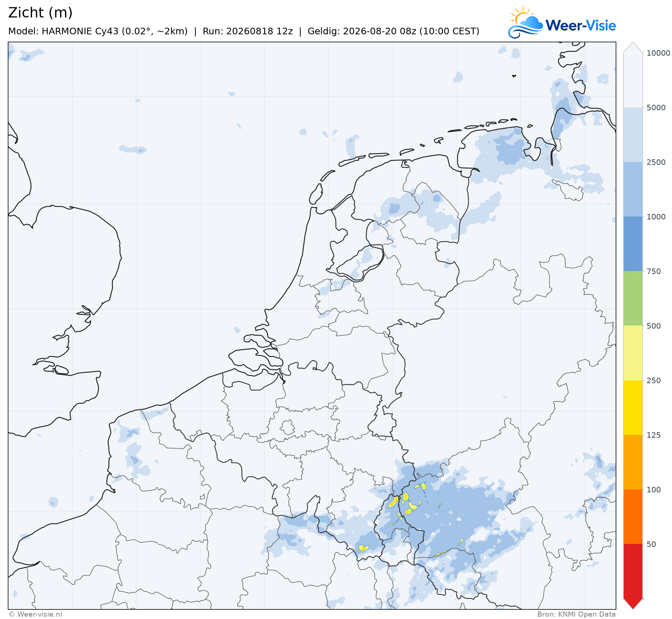Click the Weer-Visie sun and cloud logo
Screen dimensions: 672x619
pyautogui.click(x=525, y=22)
